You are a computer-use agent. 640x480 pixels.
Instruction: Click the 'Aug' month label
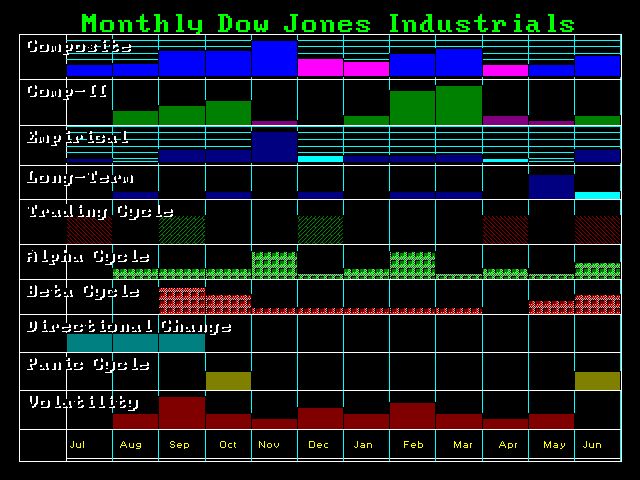pyautogui.click(x=131, y=445)
